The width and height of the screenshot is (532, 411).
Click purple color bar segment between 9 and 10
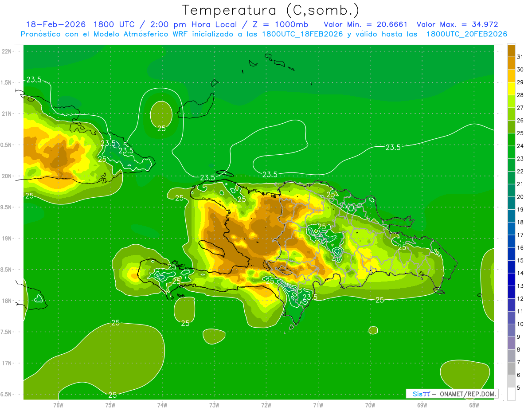click(512, 330)
